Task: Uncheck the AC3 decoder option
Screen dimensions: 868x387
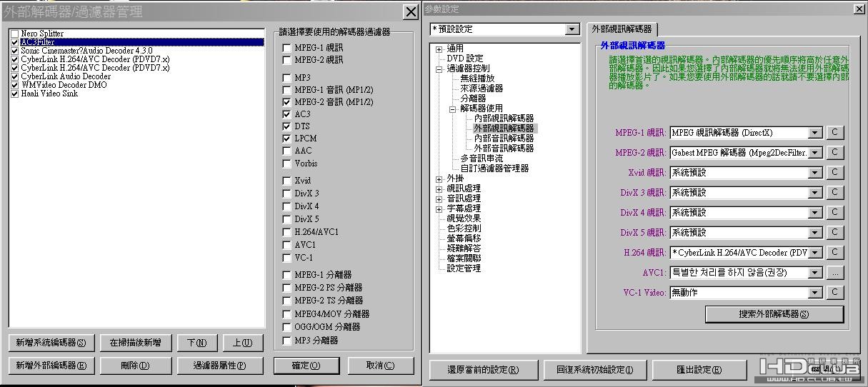Action: point(286,114)
